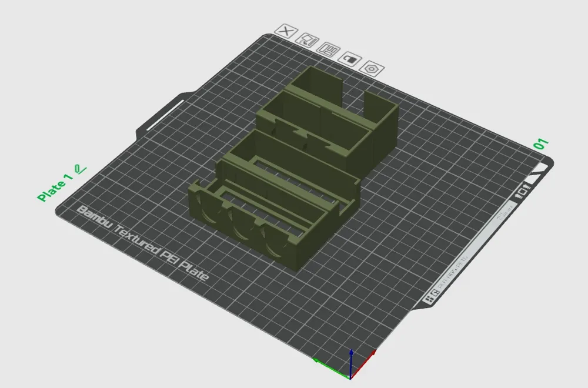Click the remove-all-objects X icon on plate
588x388 pixels.
tap(286, 31)
